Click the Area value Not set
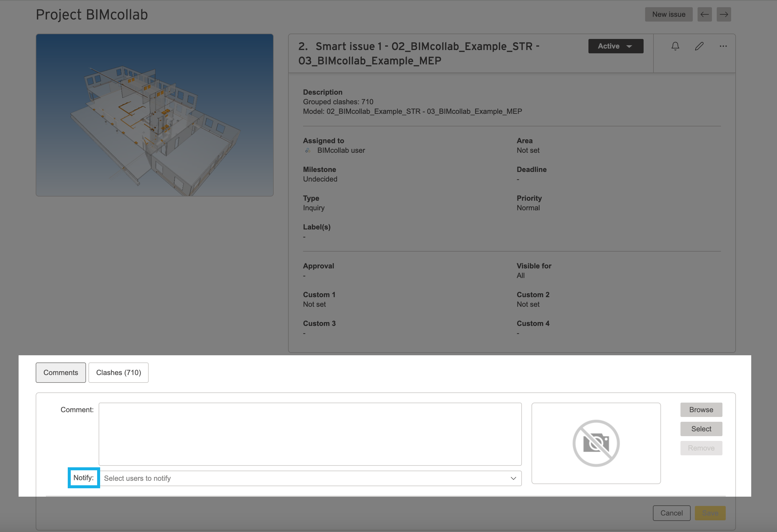 tap(528, 150)
